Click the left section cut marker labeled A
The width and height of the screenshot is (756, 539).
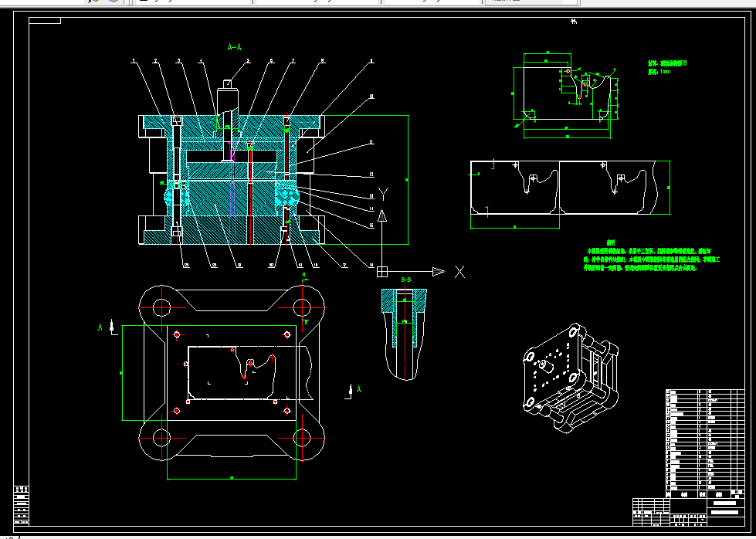pos(106,327)
